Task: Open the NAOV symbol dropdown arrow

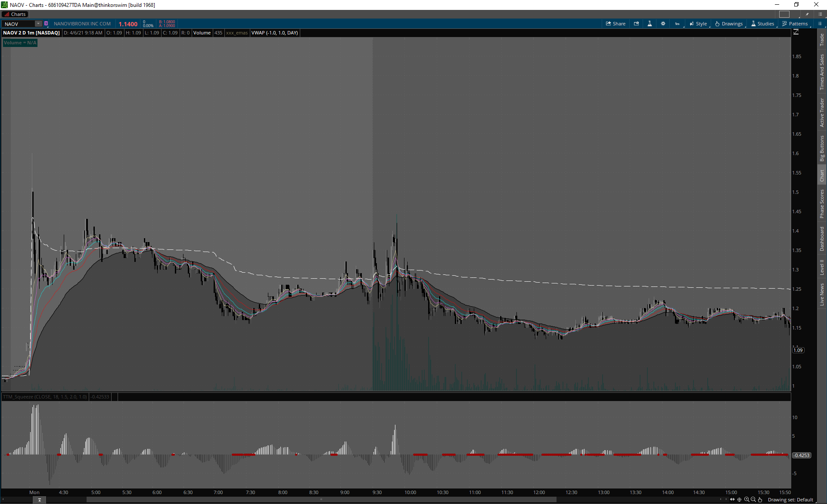Action: (x=38, y=24)
